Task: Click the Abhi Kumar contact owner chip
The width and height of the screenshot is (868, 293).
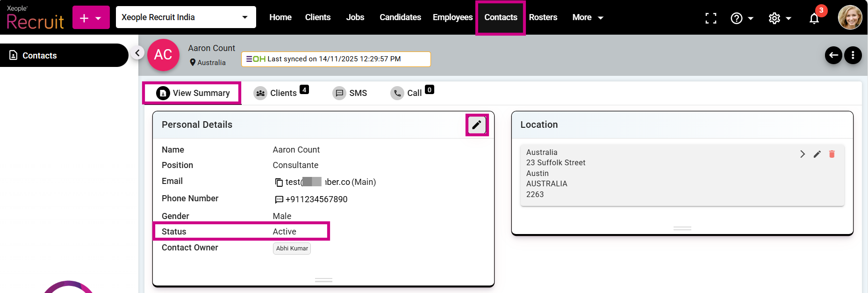Action: [292, 248]
